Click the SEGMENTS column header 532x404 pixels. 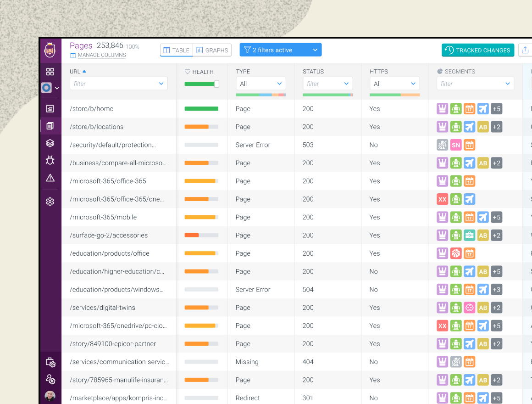460,72
